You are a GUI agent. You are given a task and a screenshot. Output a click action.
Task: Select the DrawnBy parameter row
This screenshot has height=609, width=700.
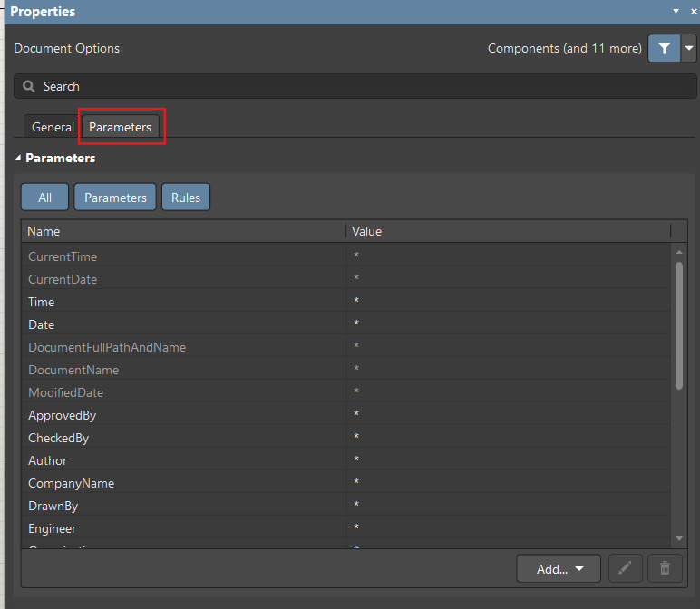(x=346, y=506)
